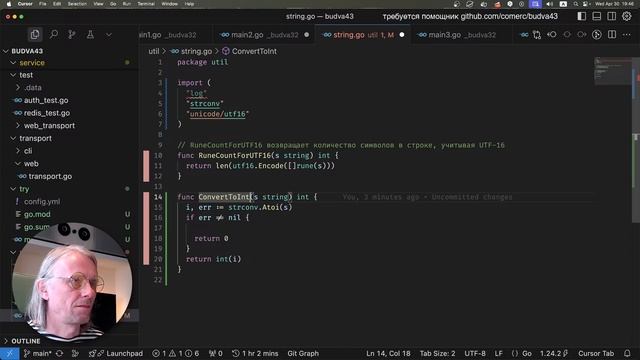Open editor more actions ellipsis

click(x=627, y=35)
